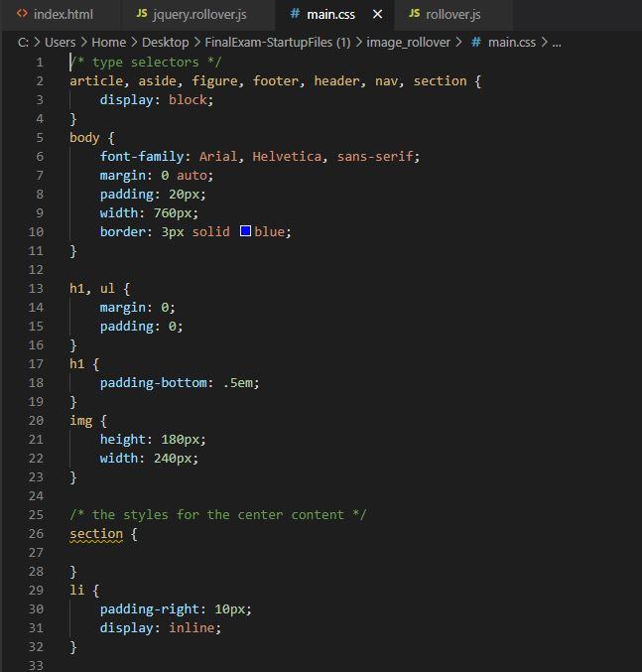642x672 pixels.
Task: Click line number 1 in the gutter
Action: pyautogui.click(x=40, y=63)
